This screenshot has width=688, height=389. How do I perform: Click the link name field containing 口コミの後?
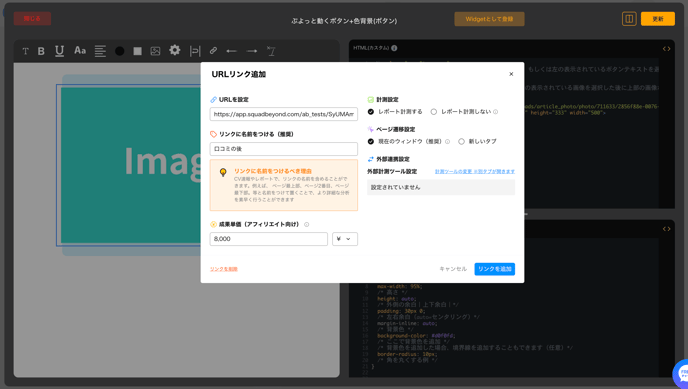[283, 149]
